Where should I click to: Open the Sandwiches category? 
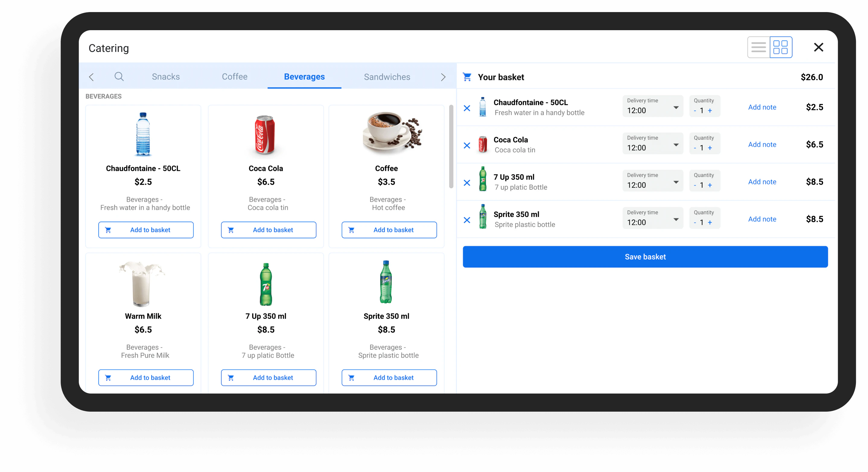(386, 77)
